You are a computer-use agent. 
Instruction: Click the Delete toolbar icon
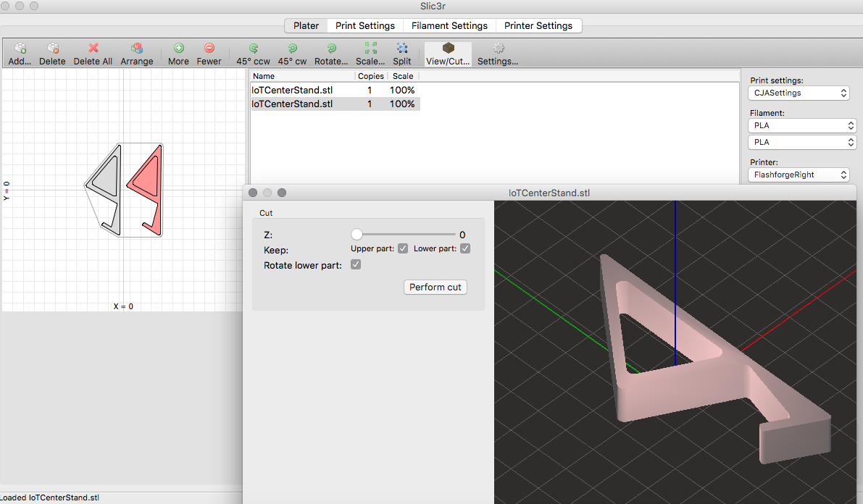pyautogui.click(x=52, y=49)
